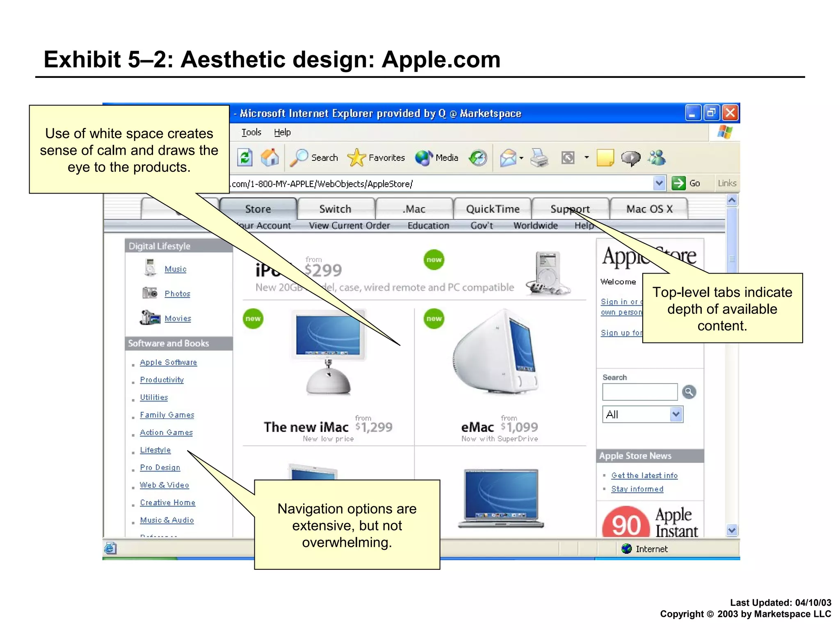840x630 pixels.
Task: Click the Worldwide subnav link
Action: [535, 226]
